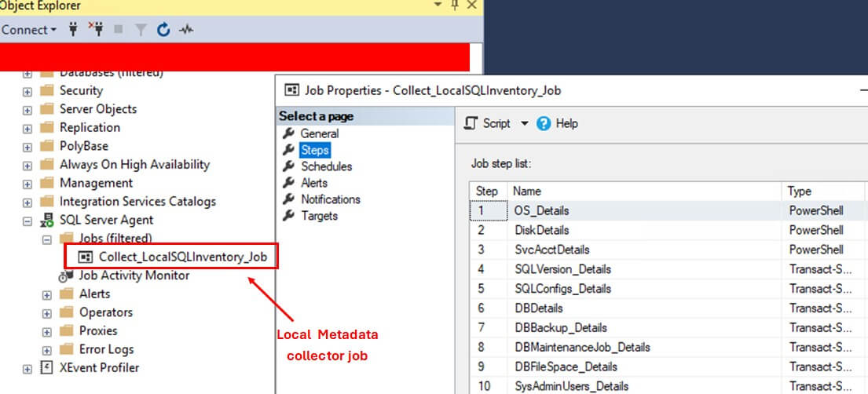Open the Targets page in Job Properties
Screen dimensions: 868x394
tap(320, 216)
